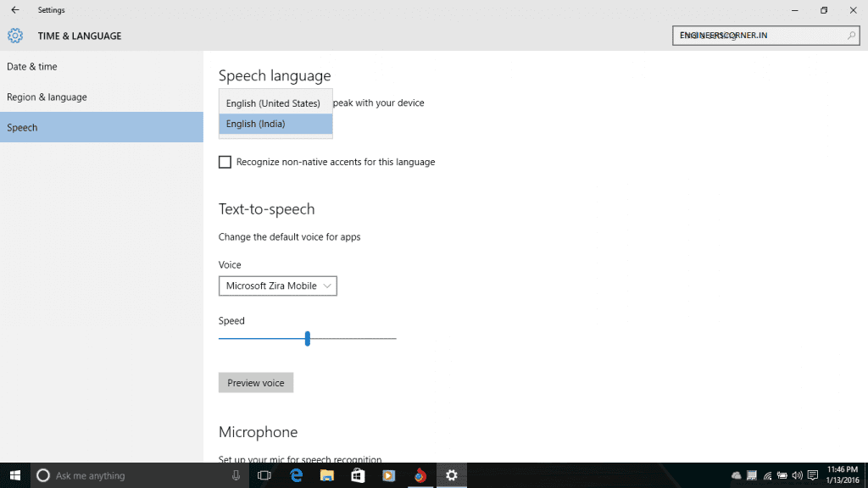Click the Time & Language gear icon
The image size is (868, 488).
tap(15, 36)
